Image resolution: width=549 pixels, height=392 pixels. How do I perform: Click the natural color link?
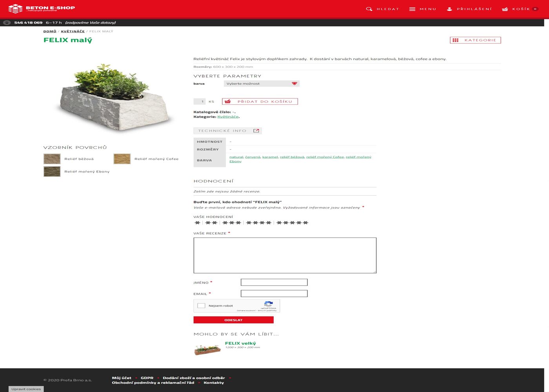point(236,157)
